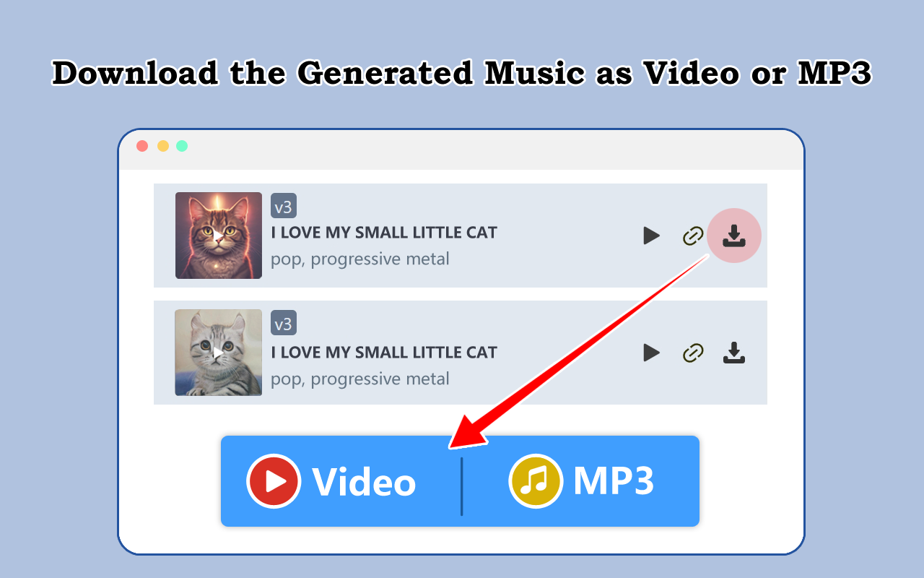
Task: Open the second I LOVE MY SMALL LITTLE CAT title
Action: (x=384, y=353)
